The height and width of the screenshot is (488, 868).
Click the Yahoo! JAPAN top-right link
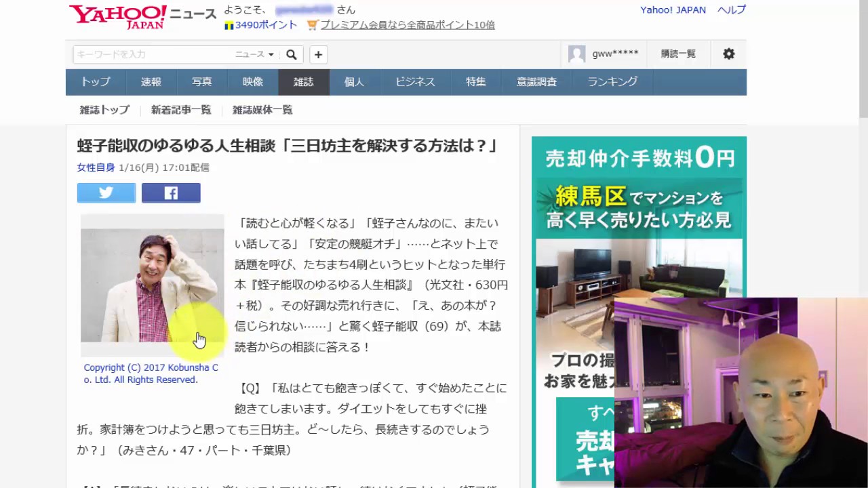point(673,10)
